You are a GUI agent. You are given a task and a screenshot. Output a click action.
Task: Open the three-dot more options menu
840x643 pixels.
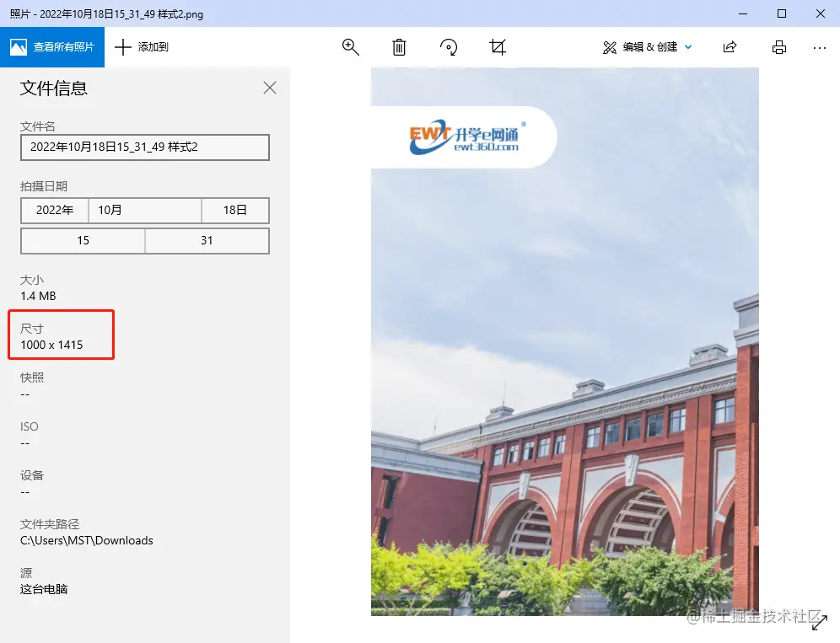click(x=820, y=47)
